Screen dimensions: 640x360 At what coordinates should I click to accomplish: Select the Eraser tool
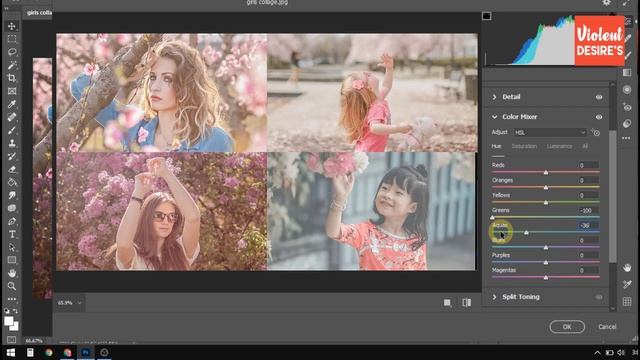click(x=12, y=169)
